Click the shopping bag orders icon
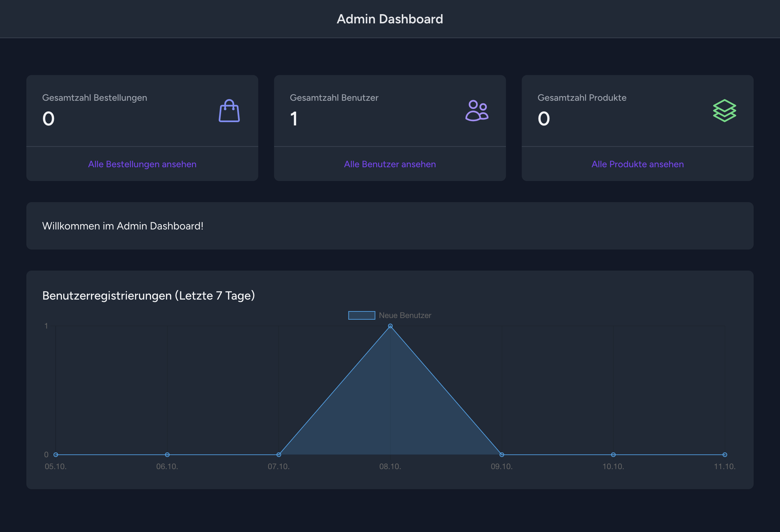 click(229, 111)
